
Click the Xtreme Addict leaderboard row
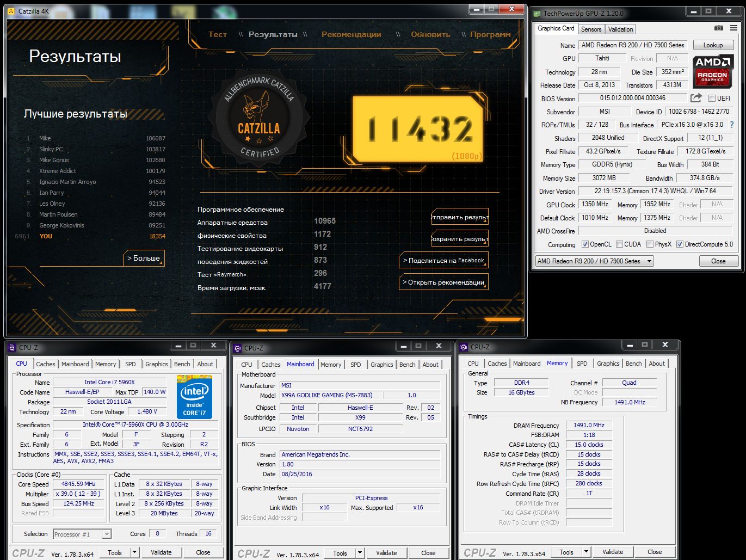pos(96,171)
